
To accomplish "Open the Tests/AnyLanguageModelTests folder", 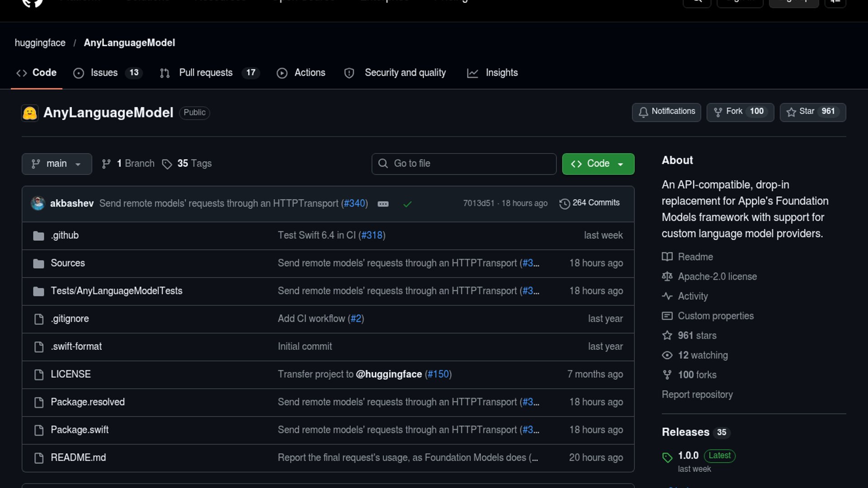I will (x=117, y=291).
